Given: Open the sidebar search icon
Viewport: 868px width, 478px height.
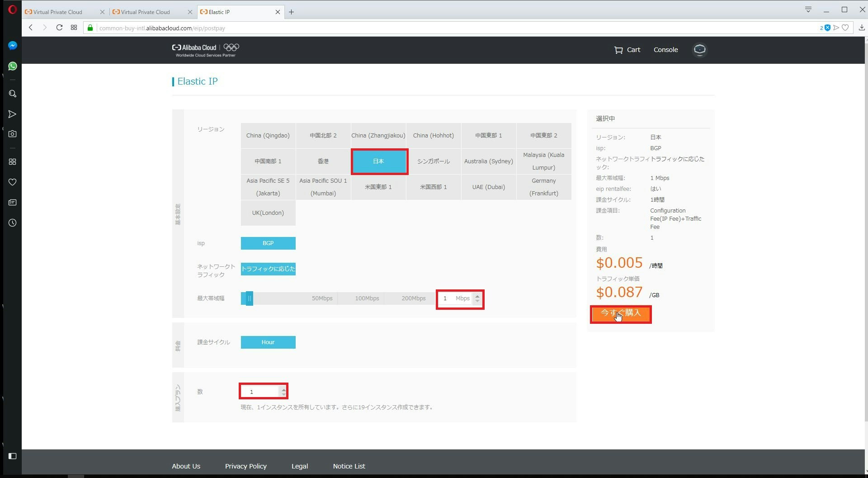Looking at the screenshot, I should [13, 94].
